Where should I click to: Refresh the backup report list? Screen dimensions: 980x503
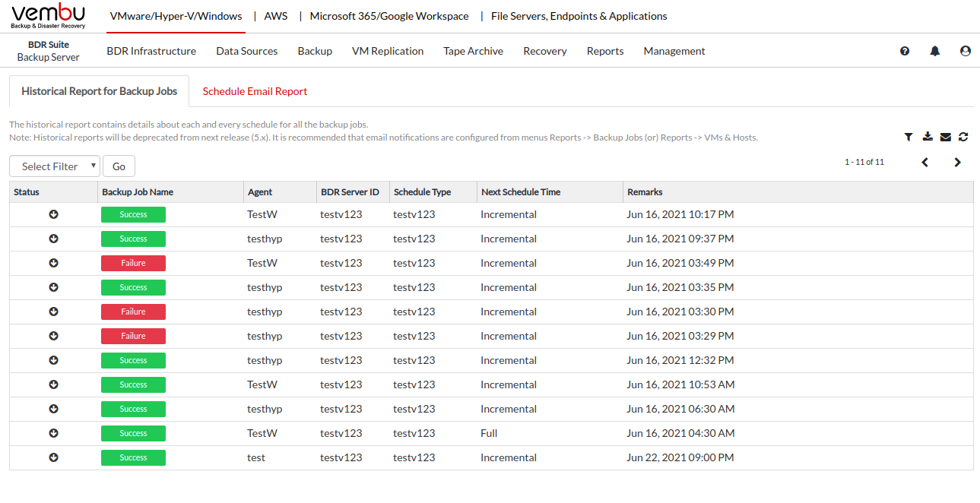[963, 137]
